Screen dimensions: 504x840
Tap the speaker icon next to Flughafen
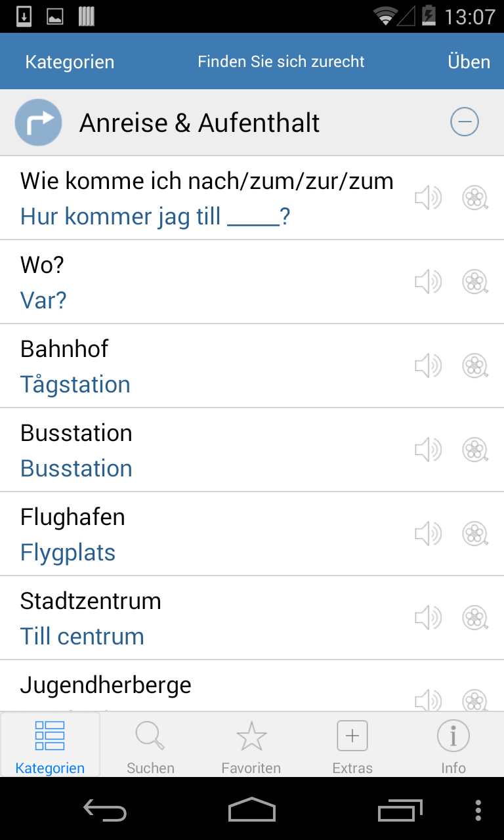pyautogui.click(x=428, y=534)
